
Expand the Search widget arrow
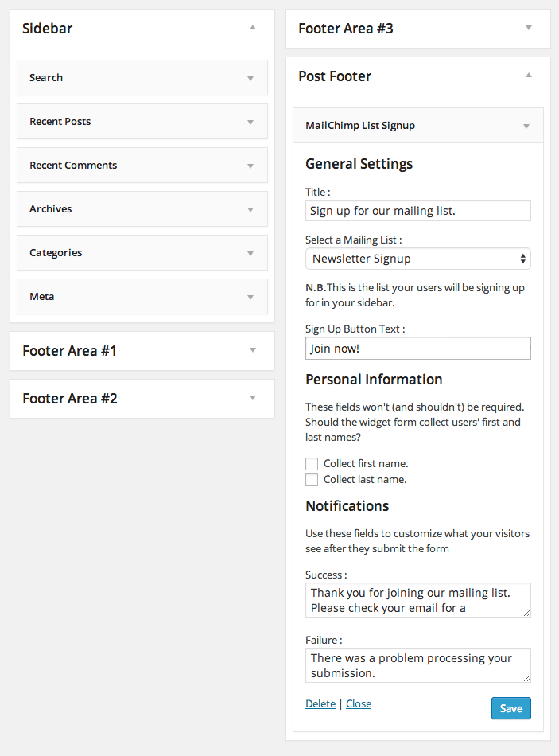(250, 78)
